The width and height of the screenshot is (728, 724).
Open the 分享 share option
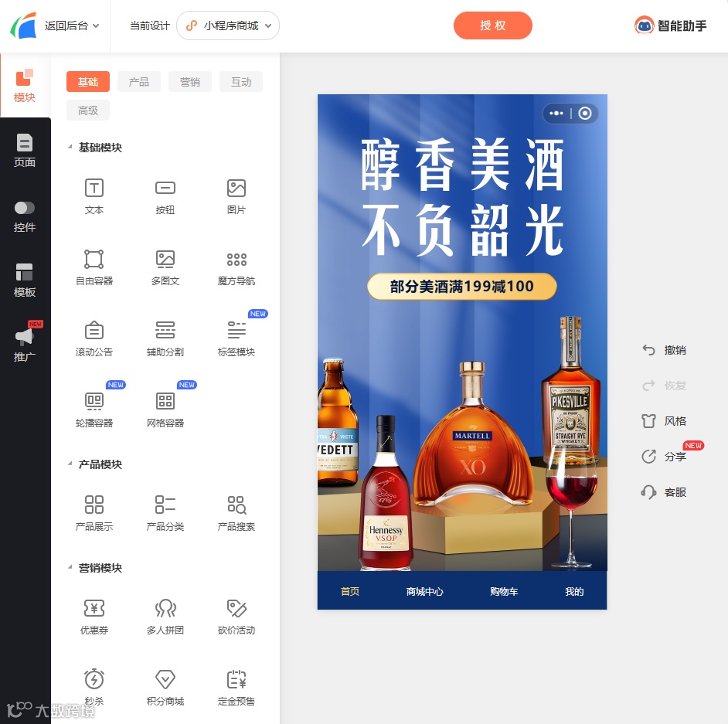pos(664,457)
